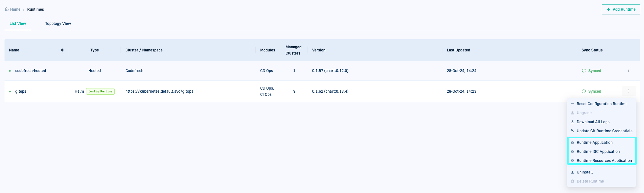Click green status dot beside codefresh-hosted
The height and width of the screenshot is (193, 644).
pos(10,71)
